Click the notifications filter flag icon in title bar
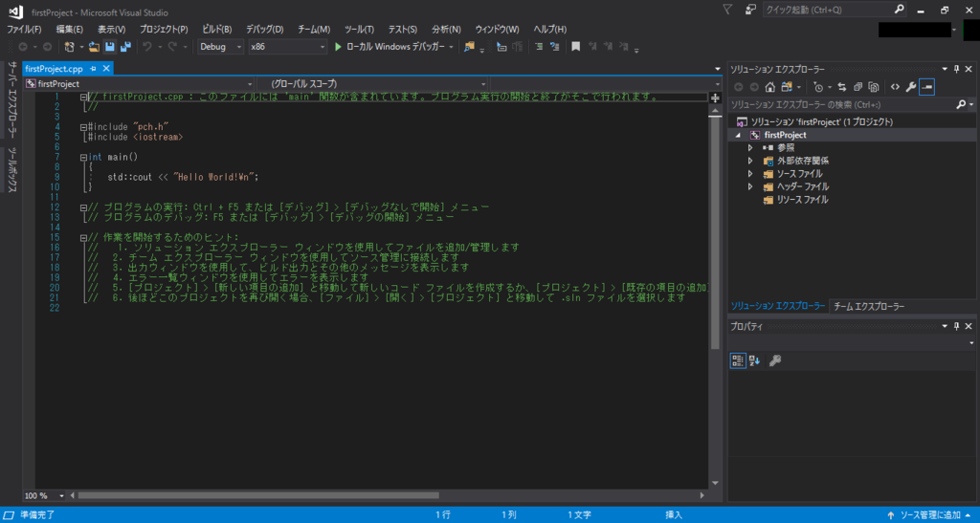 (x=727, y=10)
